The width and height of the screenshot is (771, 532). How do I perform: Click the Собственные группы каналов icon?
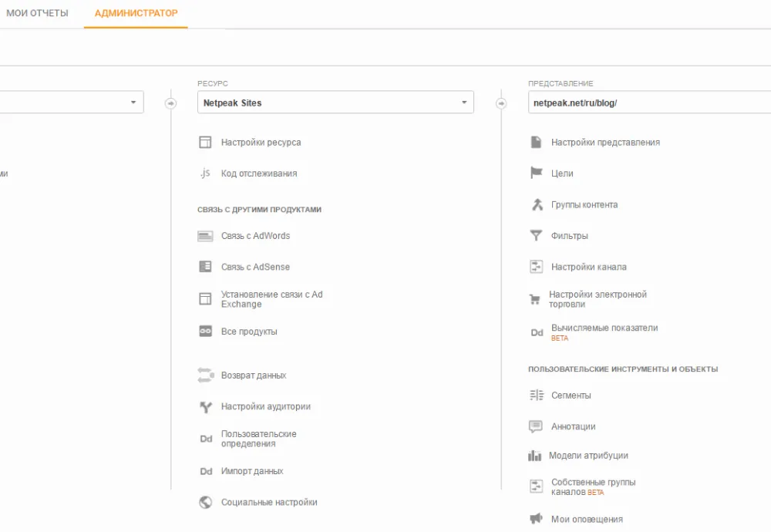click(536, 487)
